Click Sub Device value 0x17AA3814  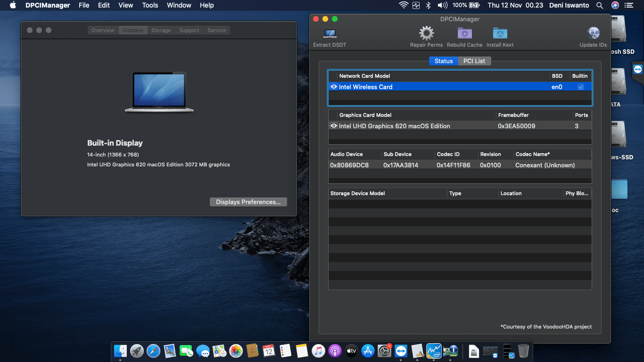tap(401, 165)
